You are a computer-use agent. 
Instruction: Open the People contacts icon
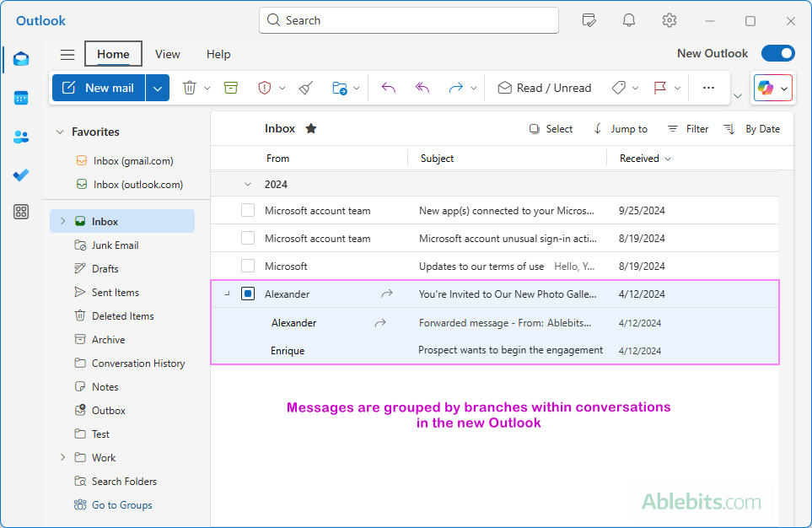coord(21,137)
